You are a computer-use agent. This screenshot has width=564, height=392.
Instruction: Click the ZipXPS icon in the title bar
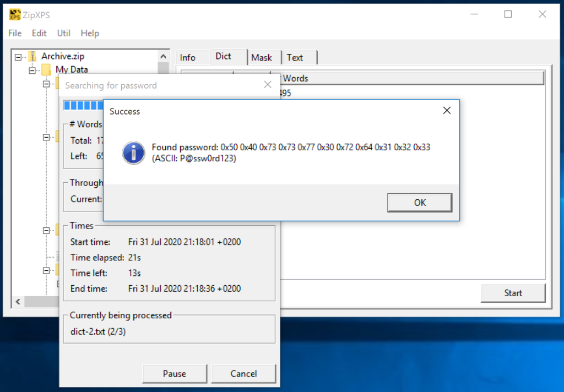tap(14, 14)
